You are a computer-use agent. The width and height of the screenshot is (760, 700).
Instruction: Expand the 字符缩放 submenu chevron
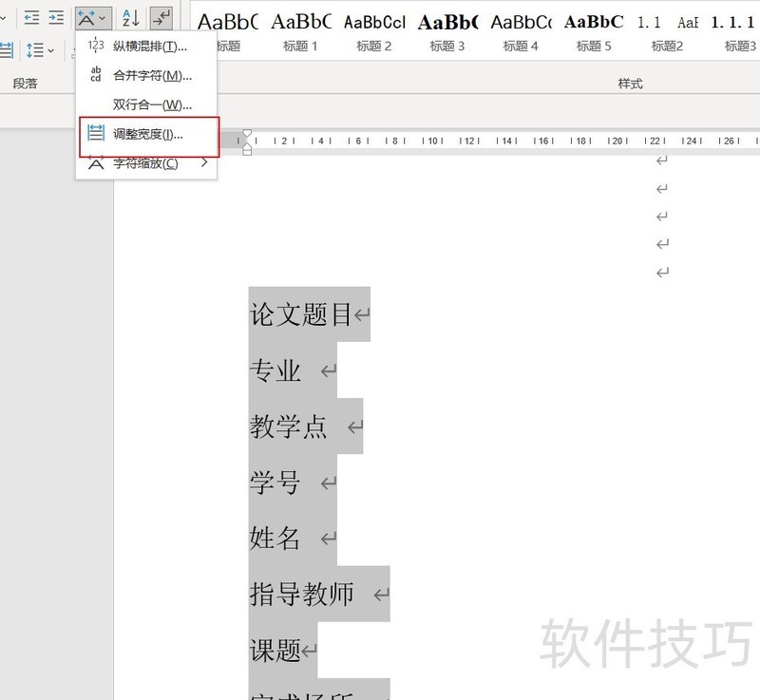click(x=204, y=162)
